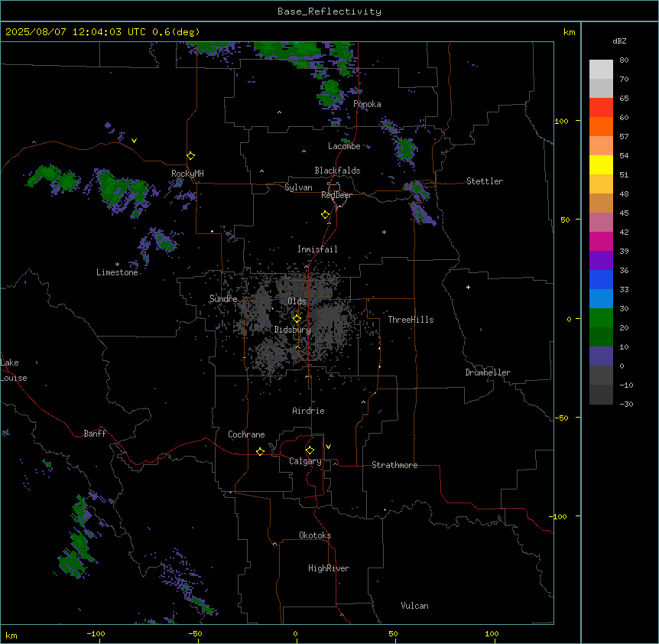Screen dimensions: 659x644
Task: Select the bright green swatch between 30 and 20
Action: [x=601, y=318]
